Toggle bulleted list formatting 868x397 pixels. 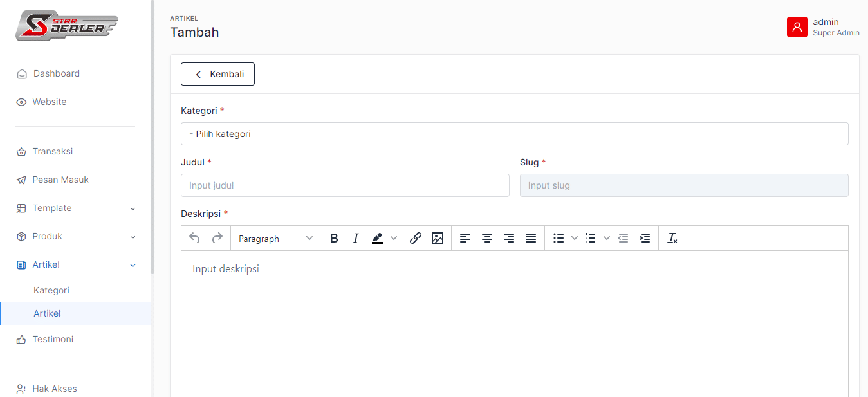pyautogui.click(x=559, y=238)
